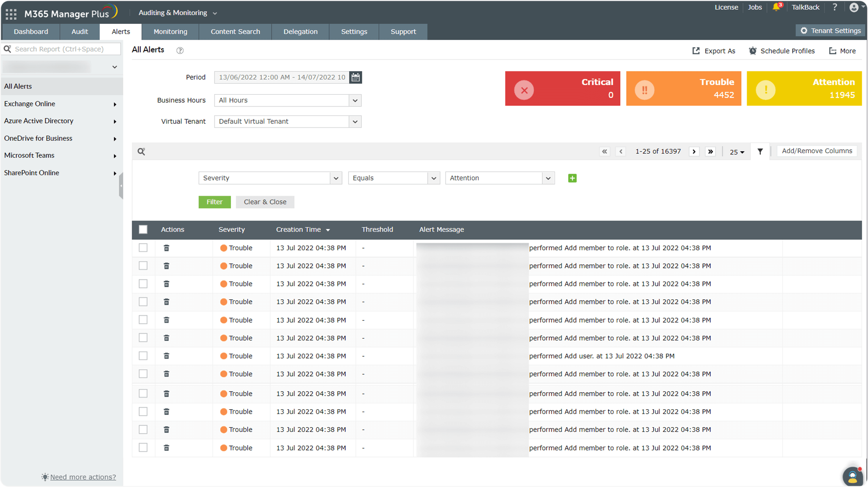Screen dimensions: 868x487
Task: Click the More icon next to Schedule Profiles
Action: pos(833,50)
